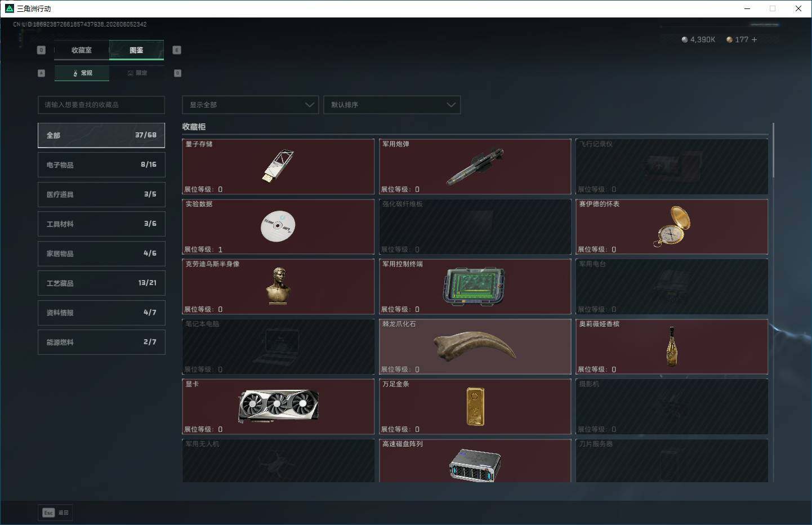The height and width of the screenshot is (525, 812).
Task: Select the 医疗道具 3/5 category
Action: 101,194
